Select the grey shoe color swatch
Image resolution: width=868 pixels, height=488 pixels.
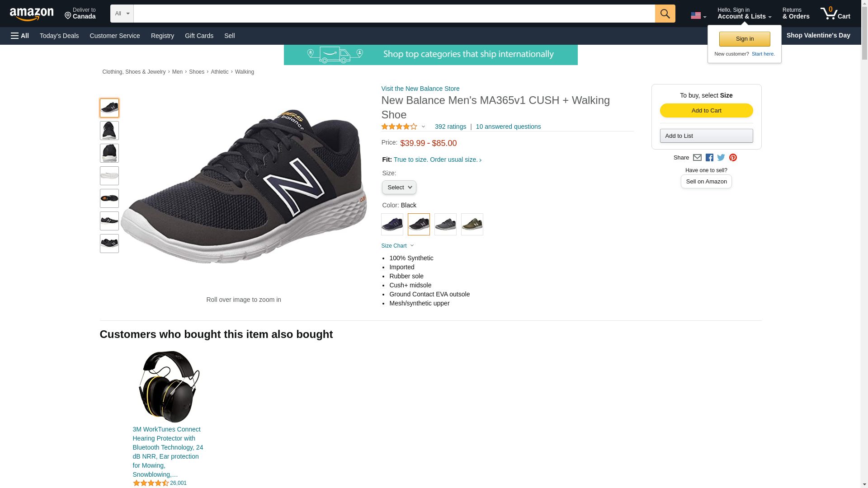pos(445,224)
